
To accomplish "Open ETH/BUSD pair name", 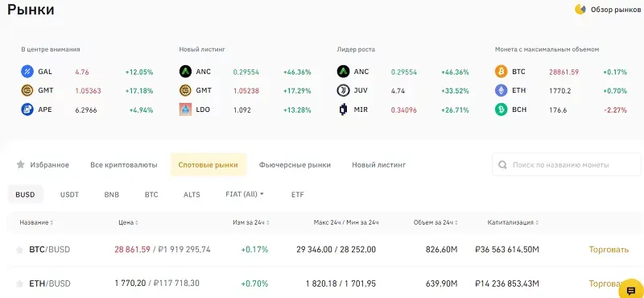I will 50,284.
